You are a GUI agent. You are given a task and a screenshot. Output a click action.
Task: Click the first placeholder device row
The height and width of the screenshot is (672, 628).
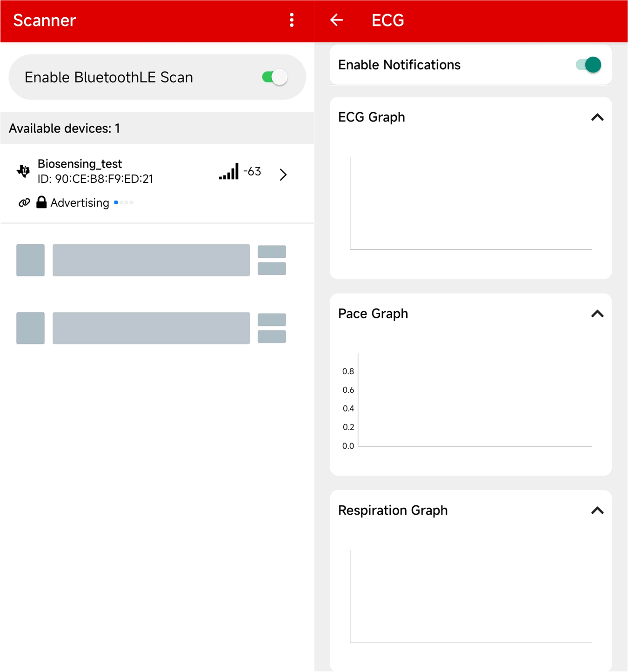(x=151, y=260)
